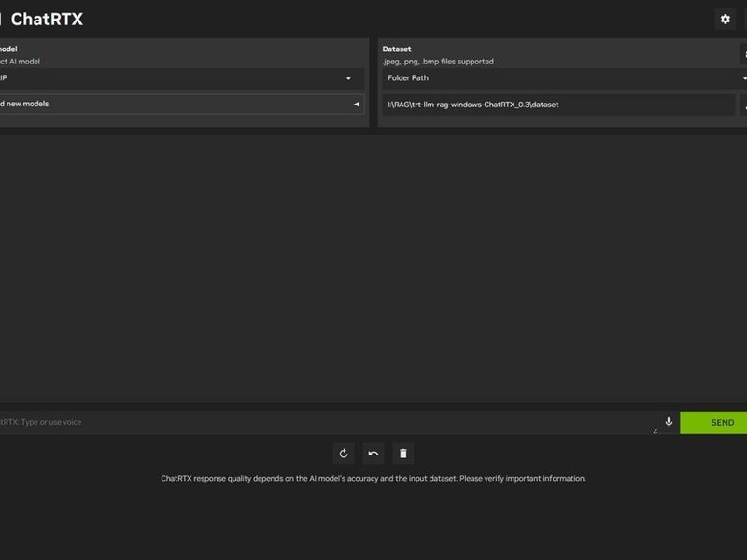Click the dataset folder path field
Screen dimensions: 747x560
[558, 105]
